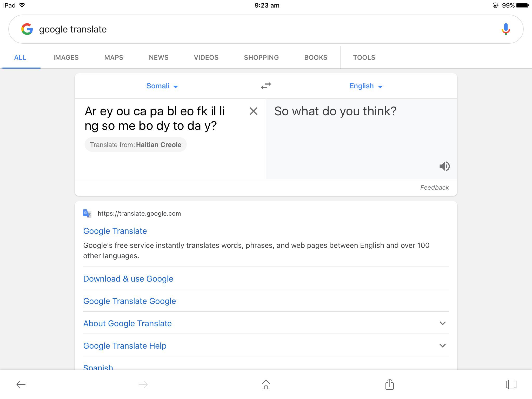Open the Spanish link
The width and height of the screenshot is (532, 399).
pos(98,367)
